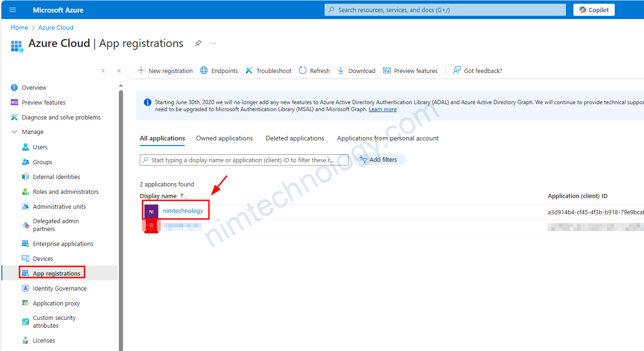Download the applications list

pyautogui.click(x=356, y=71)
